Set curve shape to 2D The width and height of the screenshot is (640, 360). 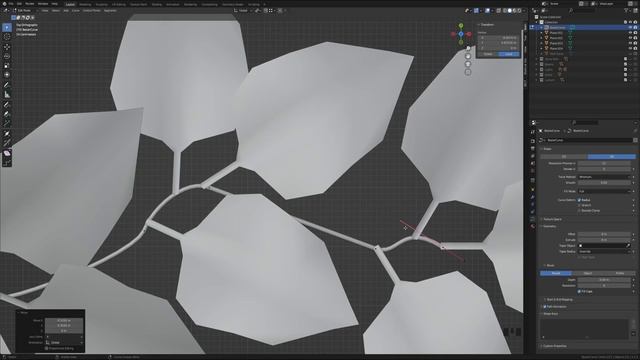pyautogui.click(x=564, y=157)
